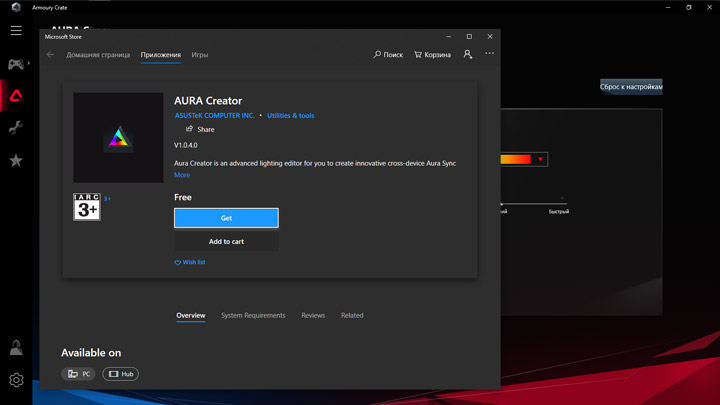The height and width of the screenshot is (405, 720).
Task: Go back with the Store back arrow
Action: tap(50, 55)
